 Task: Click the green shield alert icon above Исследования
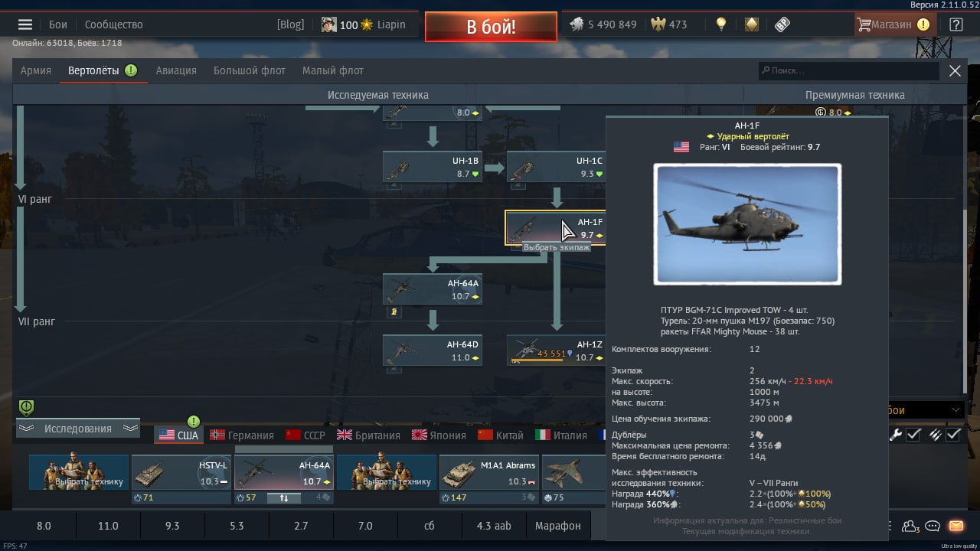pyautogui.click(x=26, y=407)
